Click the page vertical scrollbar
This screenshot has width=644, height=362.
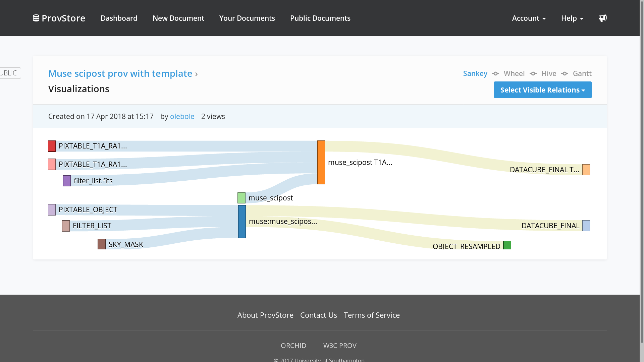tap(642, 181)
